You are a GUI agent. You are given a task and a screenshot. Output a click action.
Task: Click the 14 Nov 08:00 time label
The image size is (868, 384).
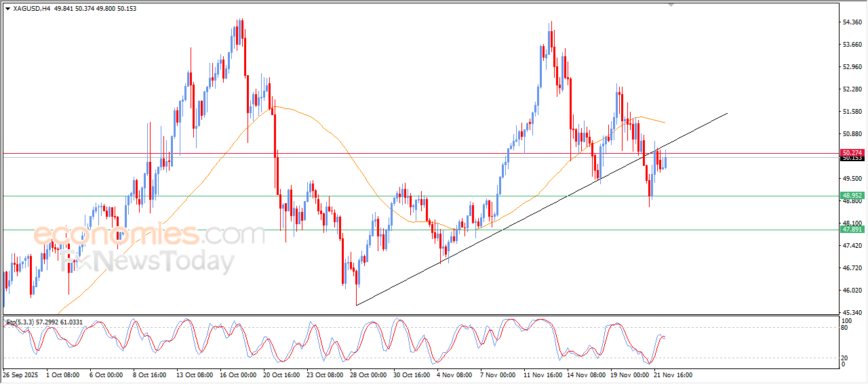coord(585,374)
